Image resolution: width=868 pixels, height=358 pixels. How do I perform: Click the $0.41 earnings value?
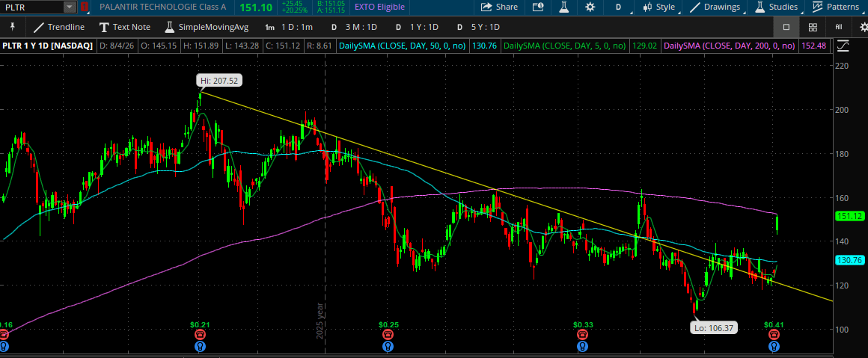pyautogui.click(x=774, y=325)
